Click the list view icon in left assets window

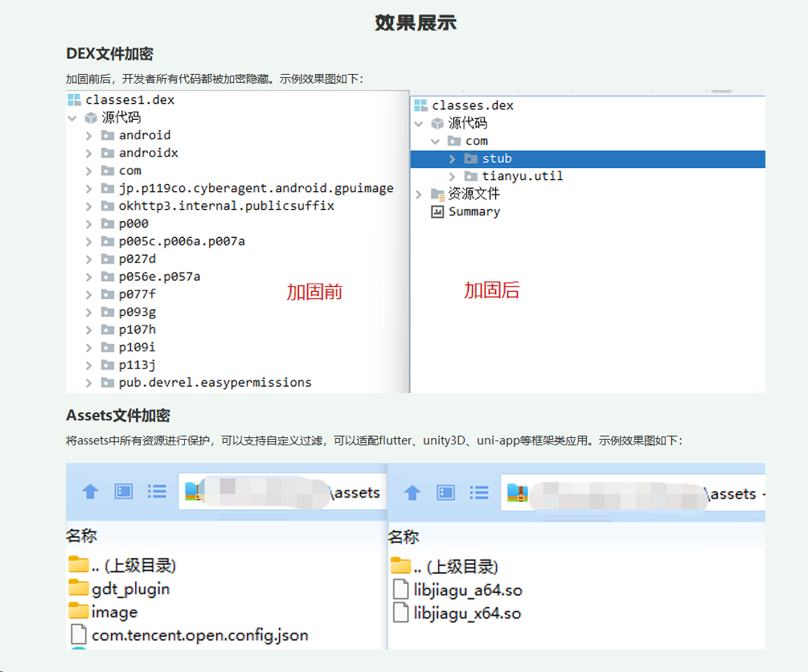pyautogui.click(x=157, y=492)
